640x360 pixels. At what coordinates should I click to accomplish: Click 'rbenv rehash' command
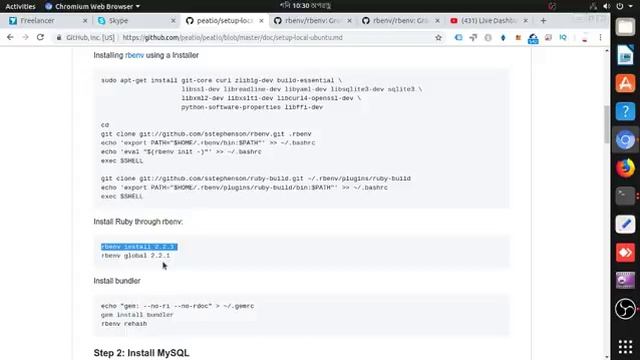pyautogui.click(x=124, y=324)
